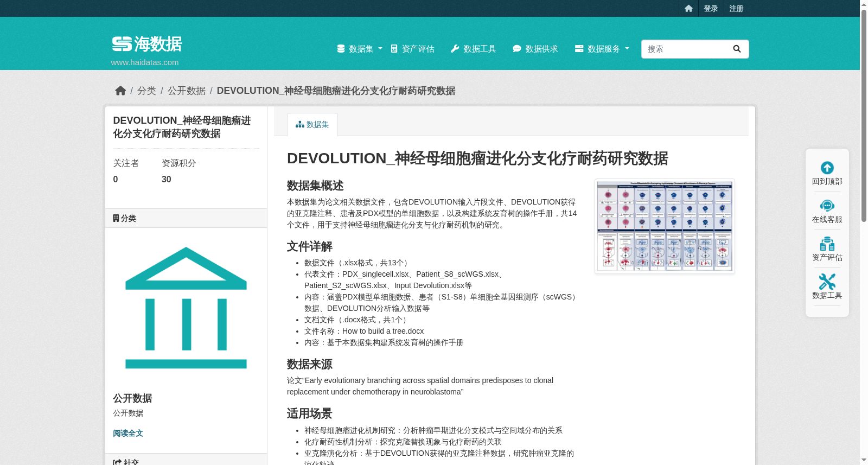The image size is (868, 465).
Task: Open 资产评估 in the navigation bar
Action: point(412,49)
